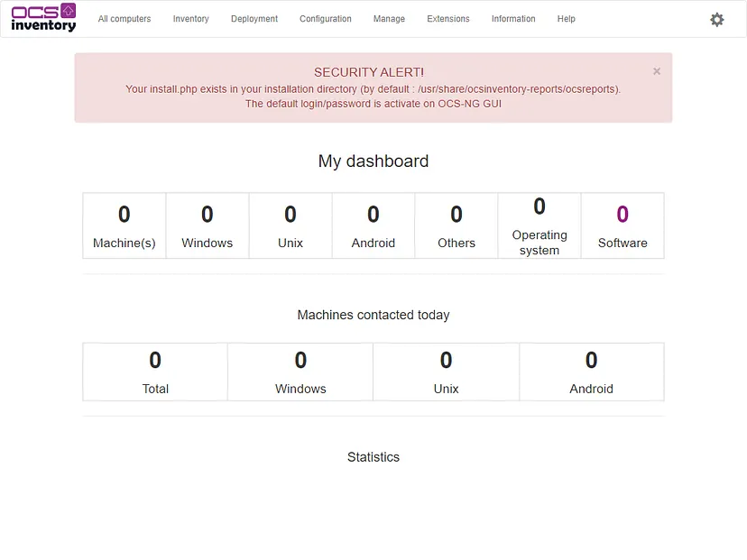
Task: Click the Android tile in My dashboard
Action: click(x=373, y=225)
